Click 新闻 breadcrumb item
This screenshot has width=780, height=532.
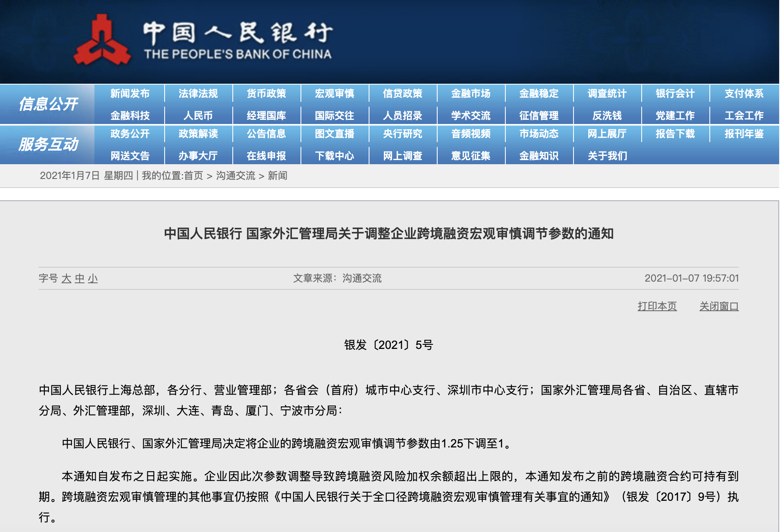point(278,176)
